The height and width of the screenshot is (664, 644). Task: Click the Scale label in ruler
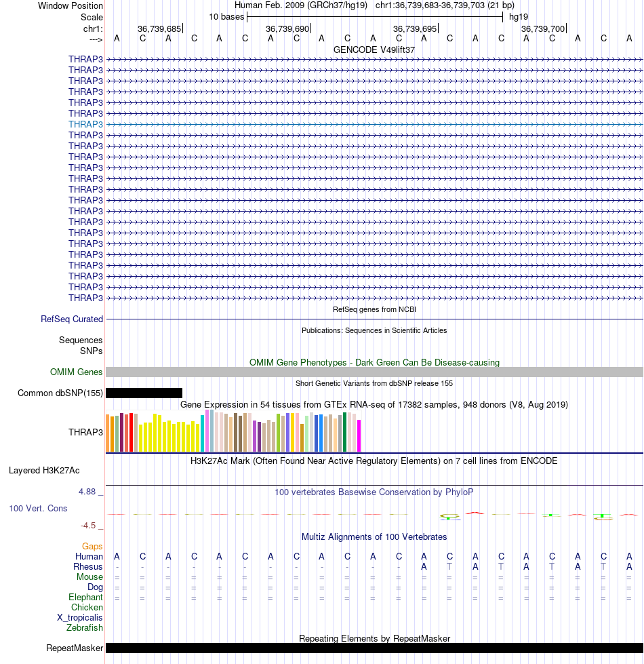[x=92, y=18]
